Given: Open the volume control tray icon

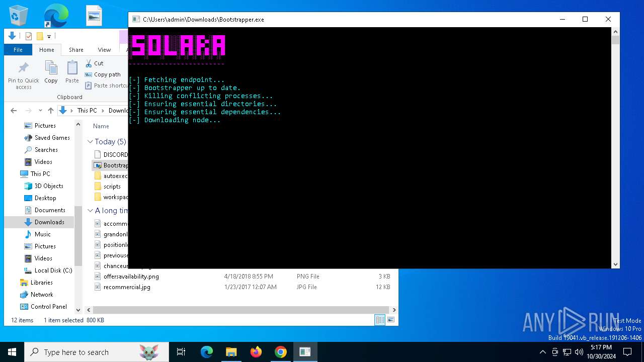Looking at the screenshot, I should pyautogui.click(x=579, y=352).
